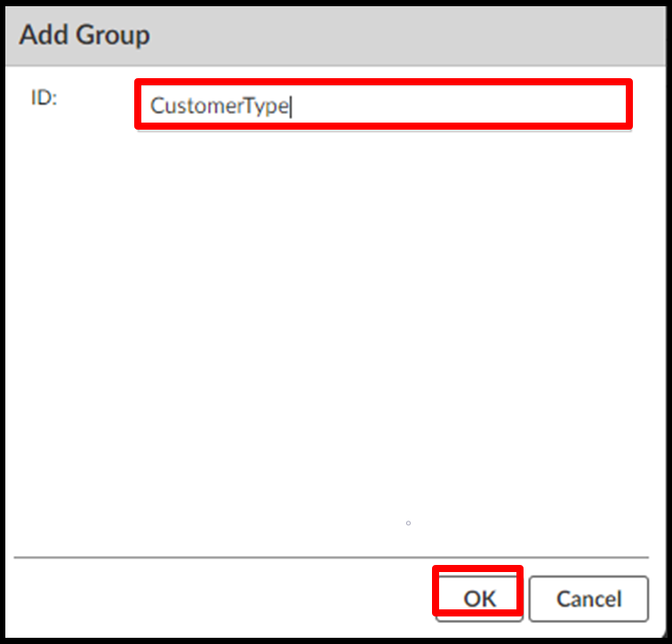Place cursor in the CustomerType text

point(219,106)
